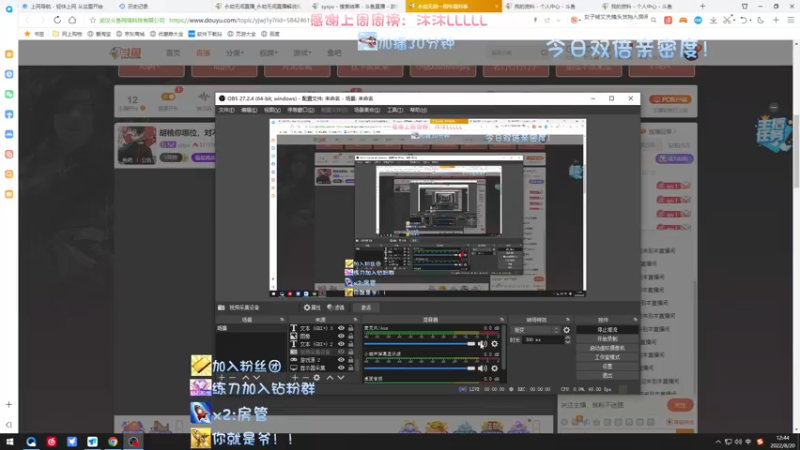Click the 启动虚拟摄像机 button
This screenshot has height=450, width=800.
click(607, 348)
